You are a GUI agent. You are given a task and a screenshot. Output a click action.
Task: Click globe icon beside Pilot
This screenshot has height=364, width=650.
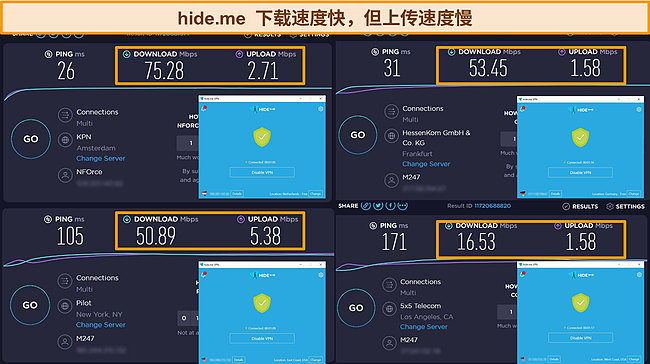click(65, 306)
